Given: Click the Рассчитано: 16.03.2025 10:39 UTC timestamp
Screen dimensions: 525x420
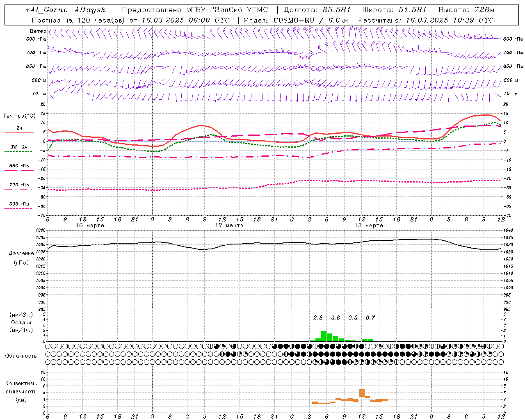Looking at the screenshot, I should (x=426, y=20).
